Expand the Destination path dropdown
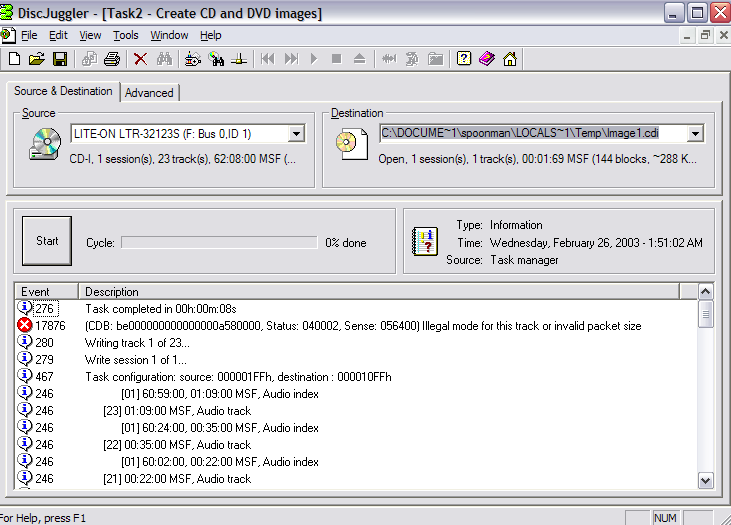The width and height of the screenshot is (731, 525). (x=695, y=134)
